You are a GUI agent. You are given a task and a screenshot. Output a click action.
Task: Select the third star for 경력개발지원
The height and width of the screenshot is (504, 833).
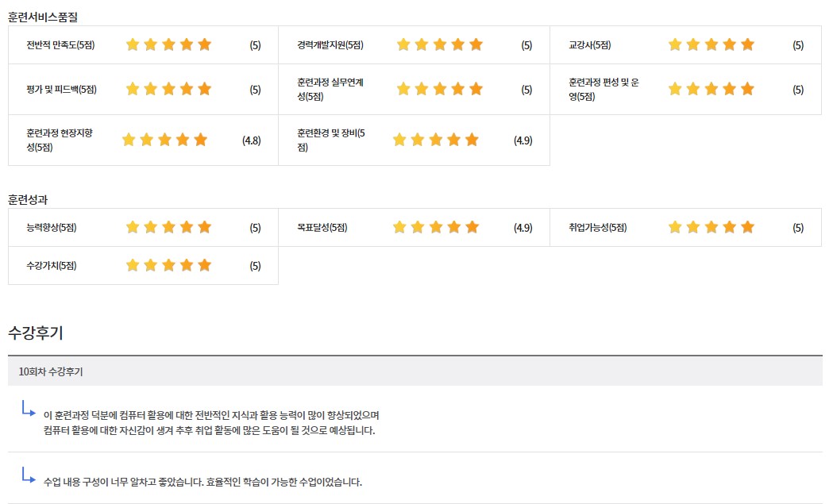[440, 44]
